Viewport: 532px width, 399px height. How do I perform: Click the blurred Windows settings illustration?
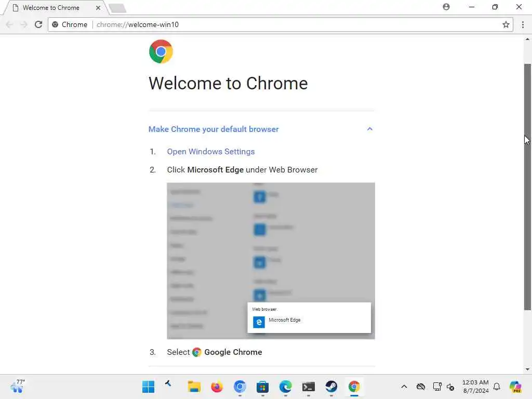click(271, 261)
